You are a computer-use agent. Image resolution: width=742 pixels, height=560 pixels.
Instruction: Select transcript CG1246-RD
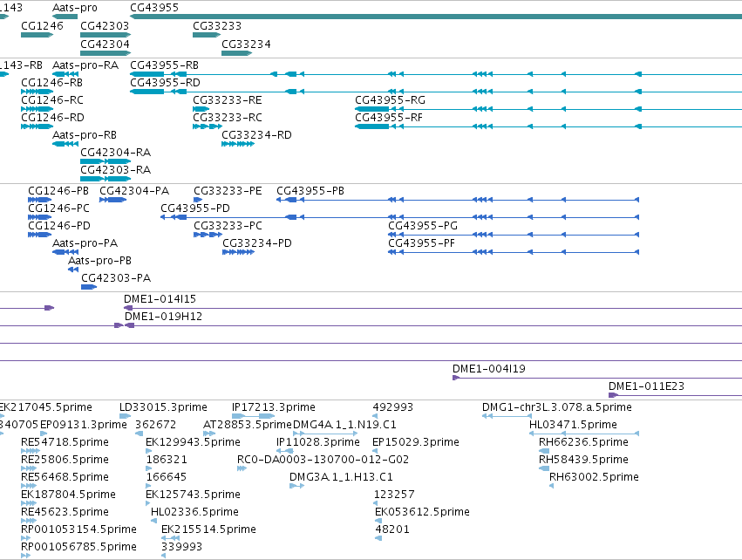[37, 126]
